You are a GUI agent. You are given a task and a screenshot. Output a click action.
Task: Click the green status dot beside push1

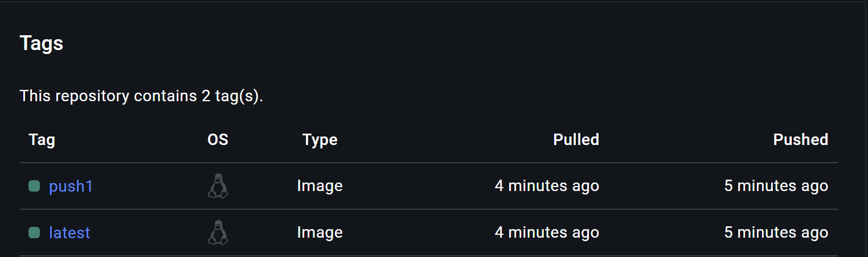pyautogui.click(x=34, y=186)
